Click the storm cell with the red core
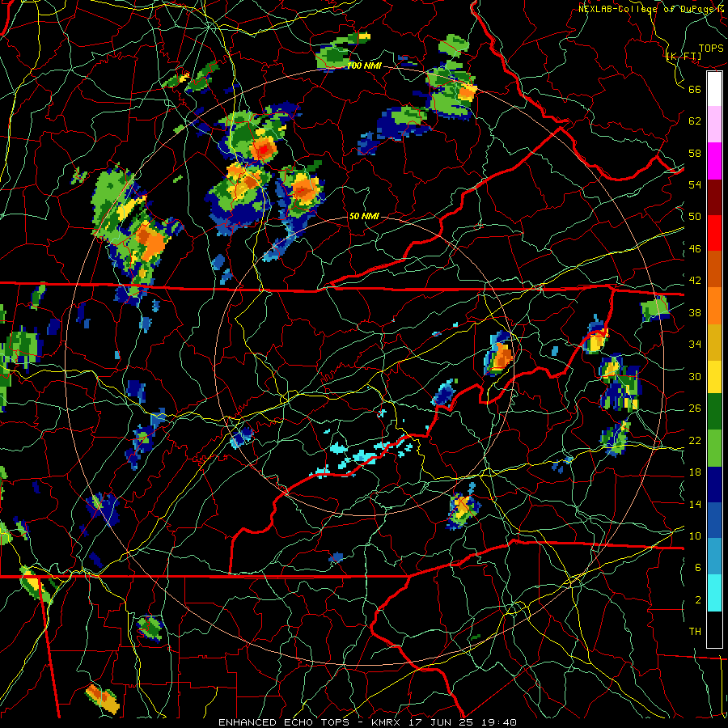 point(264,150)
